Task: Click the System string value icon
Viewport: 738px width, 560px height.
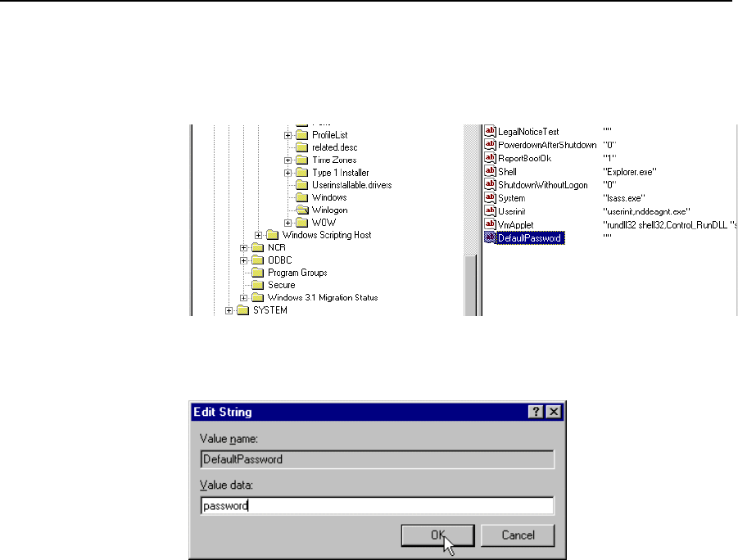Action: click(490, 197)
